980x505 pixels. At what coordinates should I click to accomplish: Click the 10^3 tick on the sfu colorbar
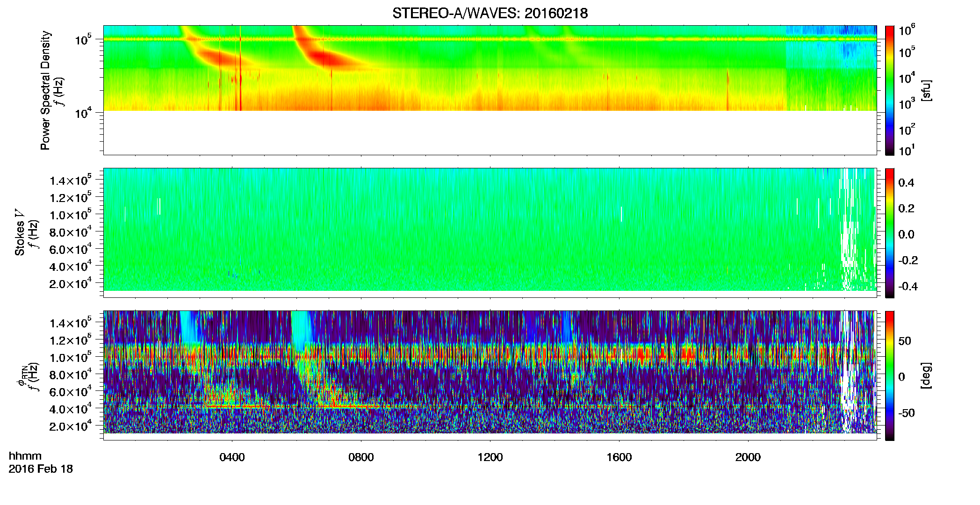pyautogui.click(x=907, y=103)
